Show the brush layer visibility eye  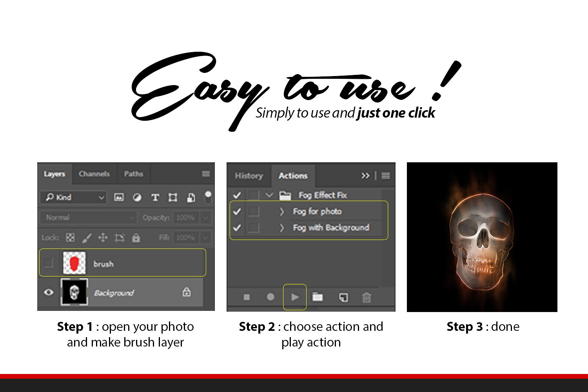(x=49, y=263)
